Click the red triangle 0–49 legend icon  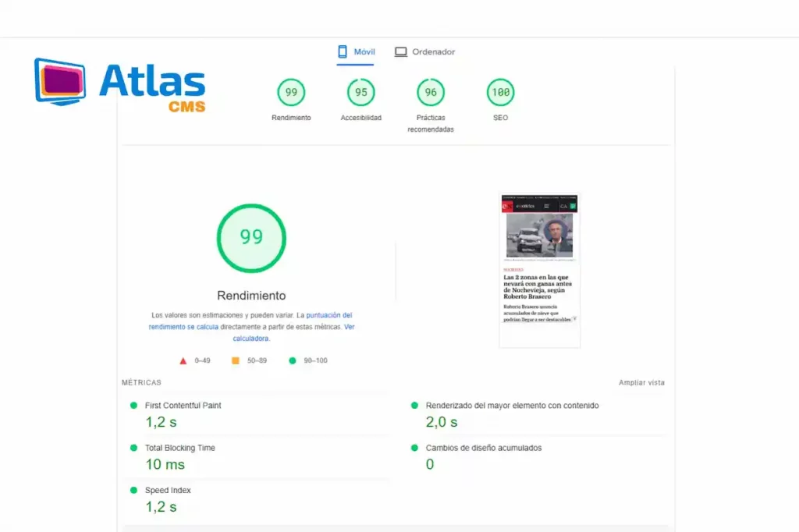183,361
